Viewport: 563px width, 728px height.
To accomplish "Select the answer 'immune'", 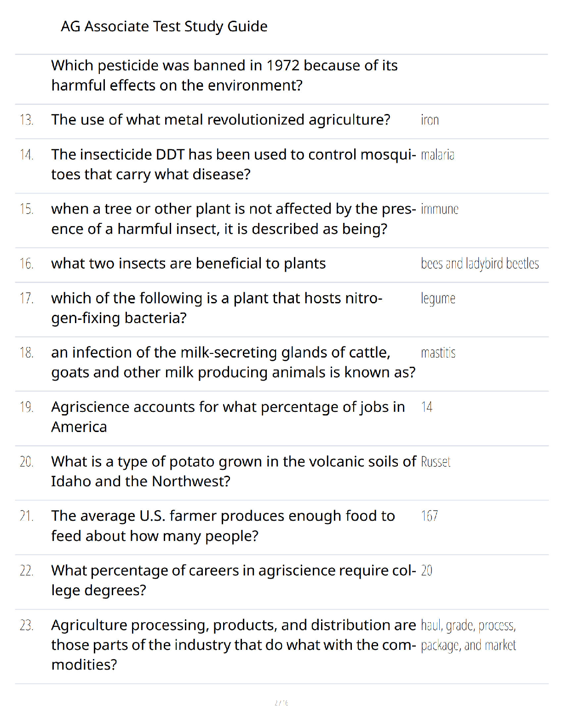I will pos(440,209).
